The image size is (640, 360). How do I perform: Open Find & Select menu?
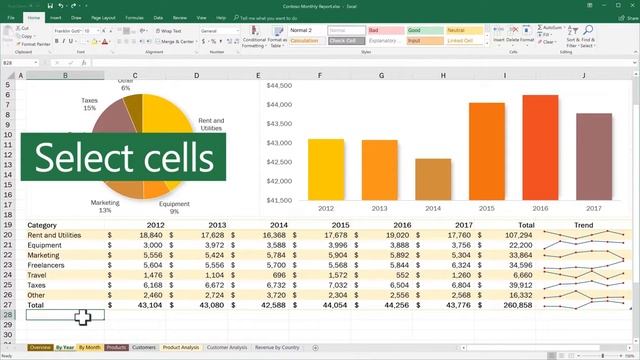[x=588, y=37]
